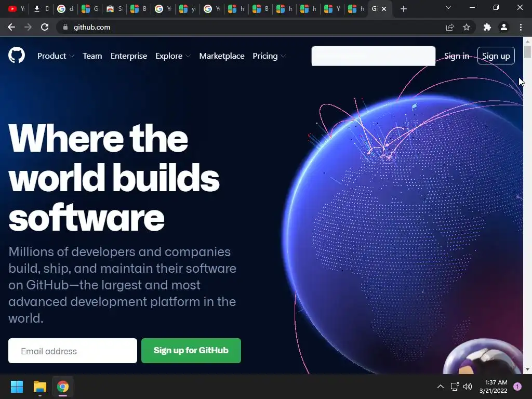The width and height of the screenshot is (532, 399).
Task: Switch to the YouTube tab
Action: (16, 9)
